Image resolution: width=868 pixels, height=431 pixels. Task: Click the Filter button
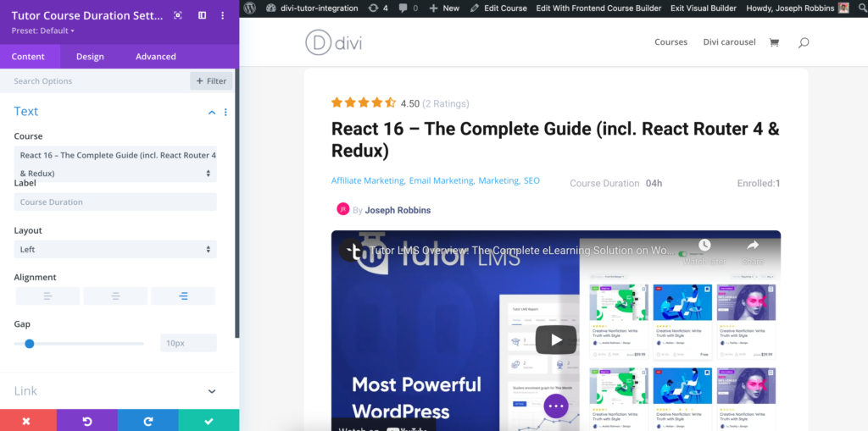click(x=211, y=80)
